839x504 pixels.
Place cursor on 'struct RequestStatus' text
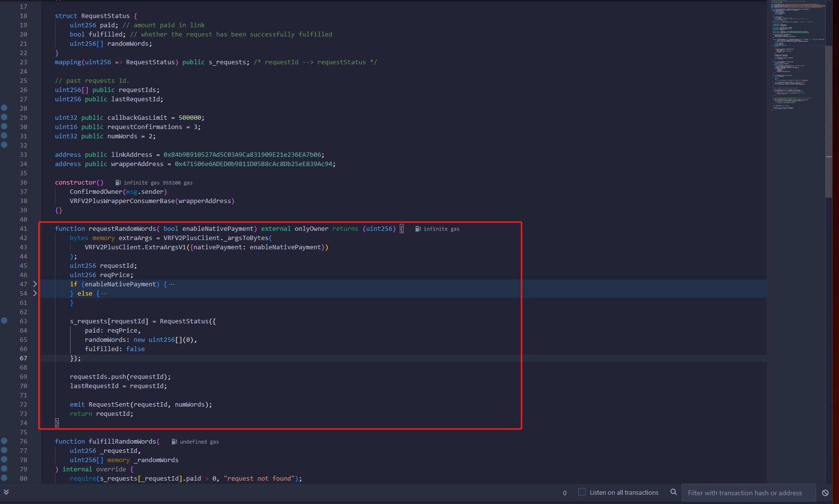tap(92, 16)
